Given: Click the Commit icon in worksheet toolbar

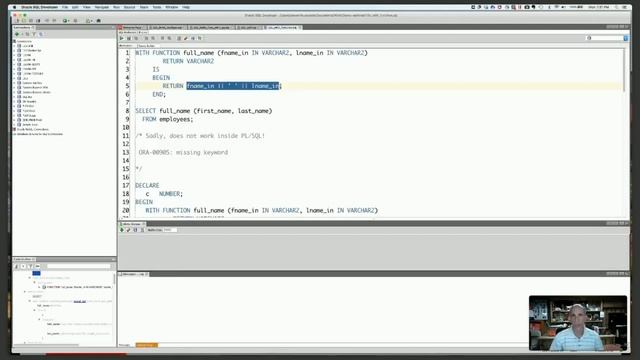Looking at the screenshot, I should point(162,38).
